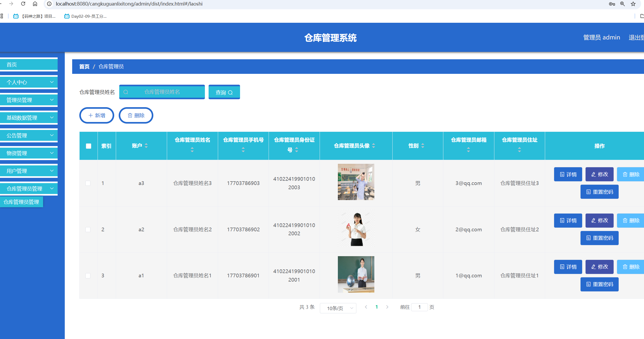Screen dimensions: 644x339
Task: Click the trash icon on the 删除 button
Action: tap(130, 115)
